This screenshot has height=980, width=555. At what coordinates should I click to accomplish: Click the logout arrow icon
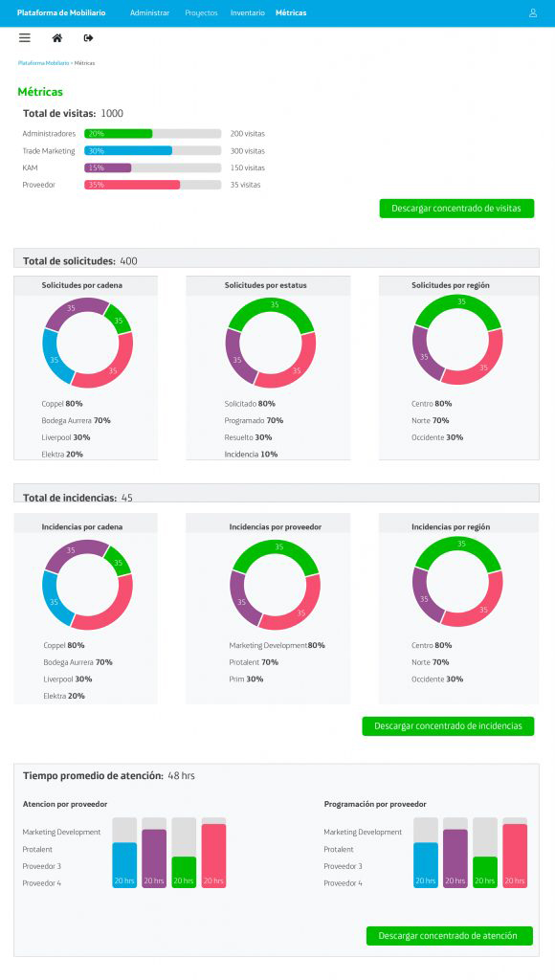(88, 38)
